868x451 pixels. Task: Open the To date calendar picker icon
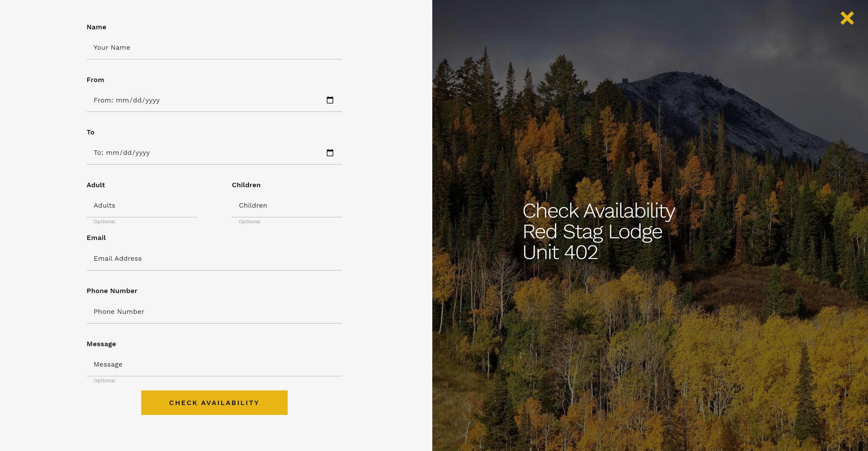330,153
